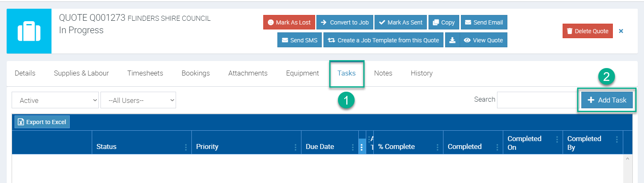The height and width of the screenshot is (183, 644).
Task: Open the Completed On column menu dots
Action: [x=556, y=139]
